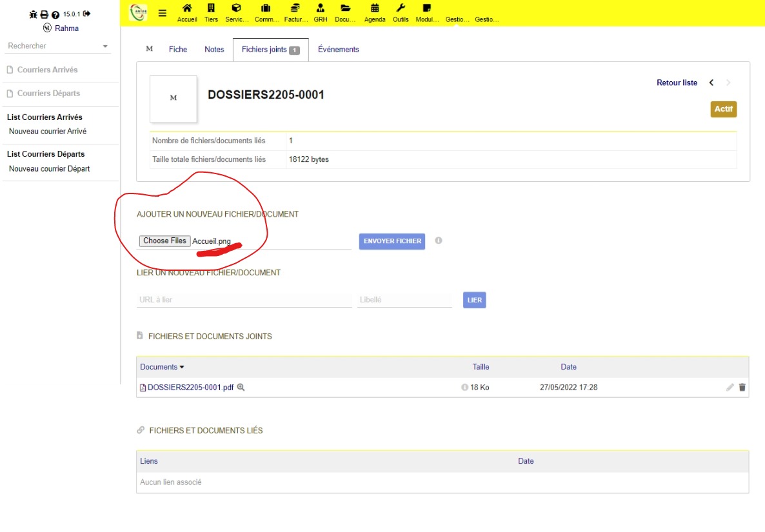Click info icon next to Envoyer Fichier
Viewport: 765px width, 532px height.
pyautogui.click(x=439, y=241)
